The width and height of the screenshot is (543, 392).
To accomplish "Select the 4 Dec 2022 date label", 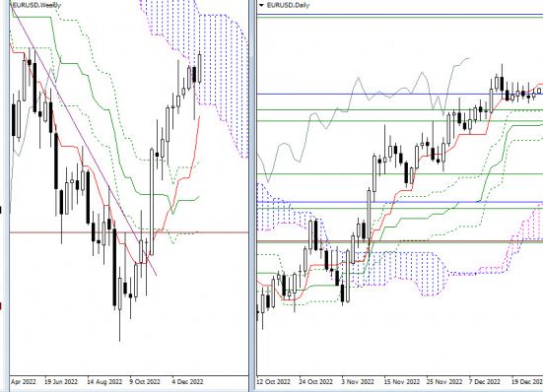I will click(x=187, y=381).
